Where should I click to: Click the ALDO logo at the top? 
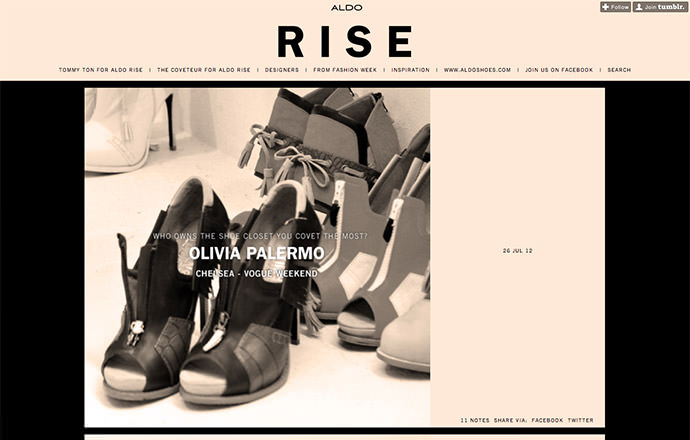(347, 7)
